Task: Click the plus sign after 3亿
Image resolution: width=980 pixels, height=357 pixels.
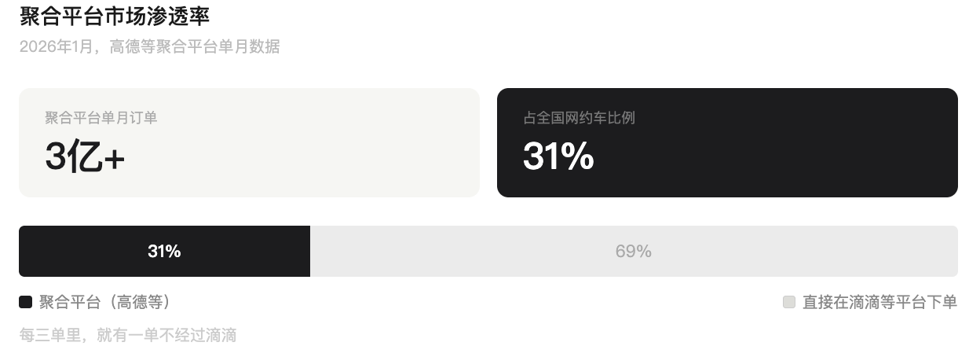Action: 115,159
